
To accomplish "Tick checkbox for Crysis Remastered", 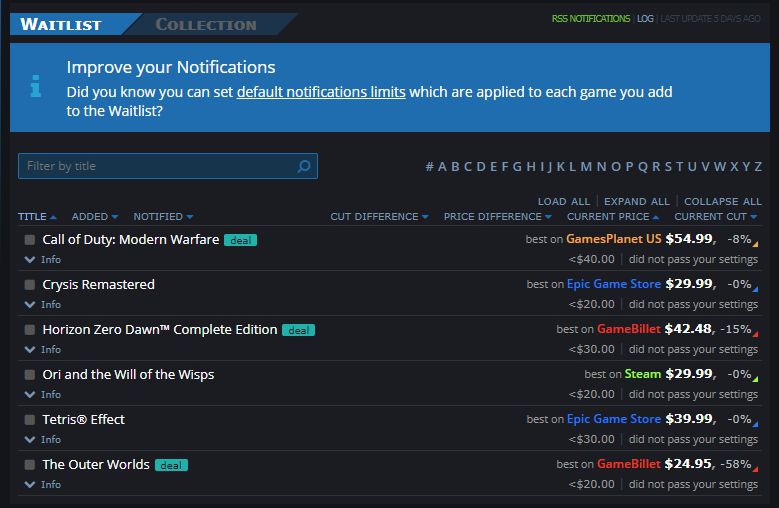I will tap(30, 285).
